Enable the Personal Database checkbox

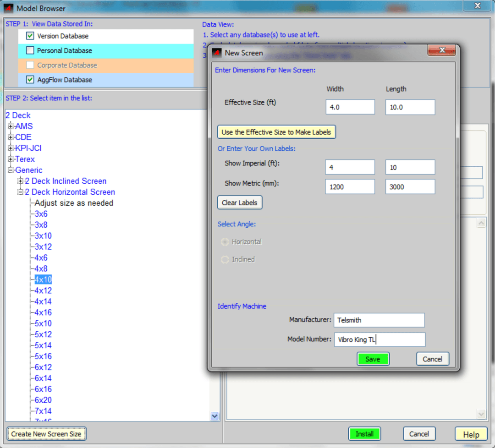pyautogui.click(x=30, y=50)
